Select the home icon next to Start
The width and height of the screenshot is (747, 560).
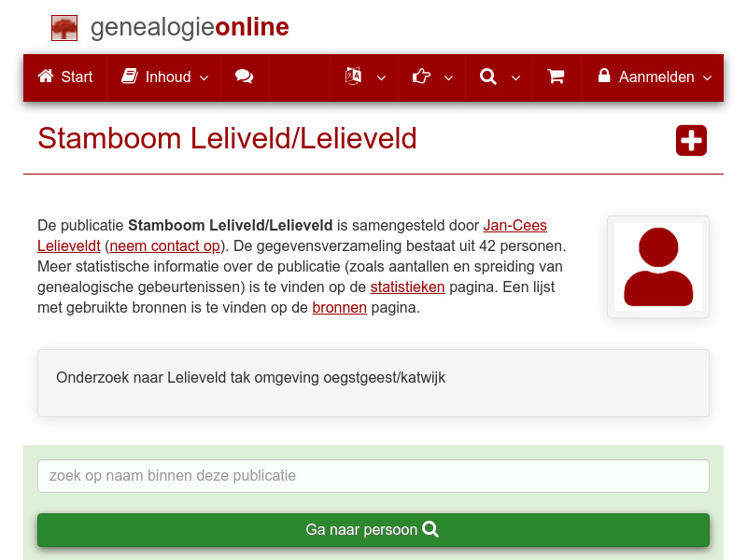(x=45, y=77)
